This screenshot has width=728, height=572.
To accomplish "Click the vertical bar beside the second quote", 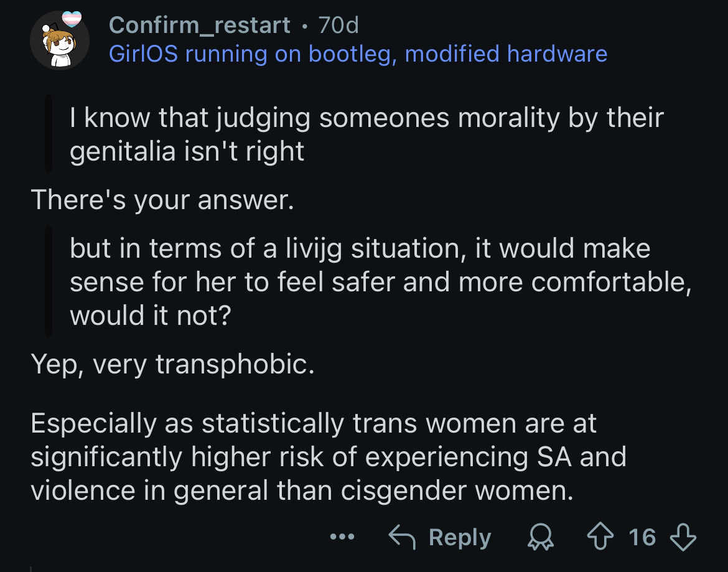I will pyautogui.click(x=49, y=281).
